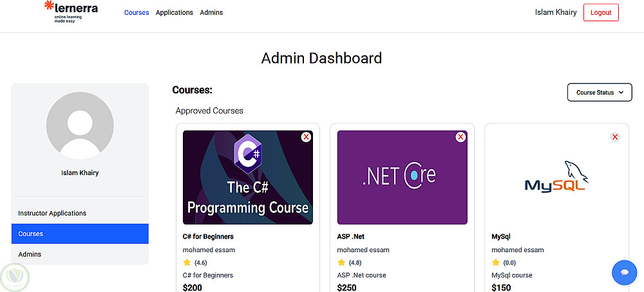Select Admins in the sidebar
The image size is (644, 292).
(x=30, y=254)
